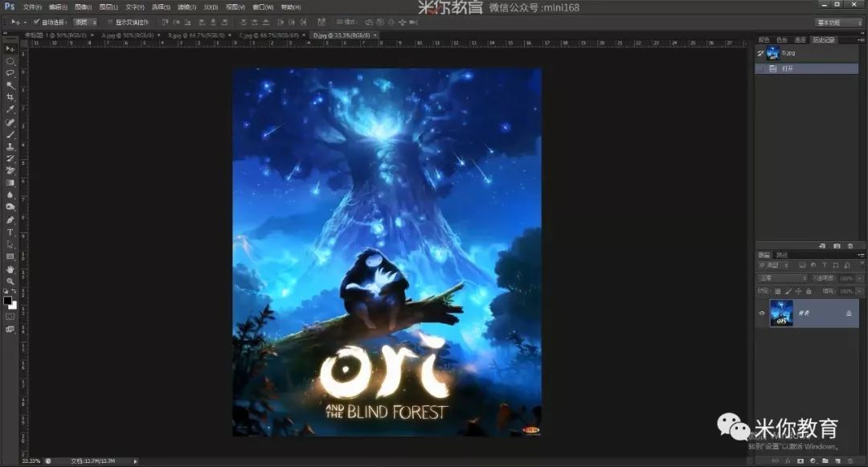Open the blend mode 正常 dropdown

782,278
